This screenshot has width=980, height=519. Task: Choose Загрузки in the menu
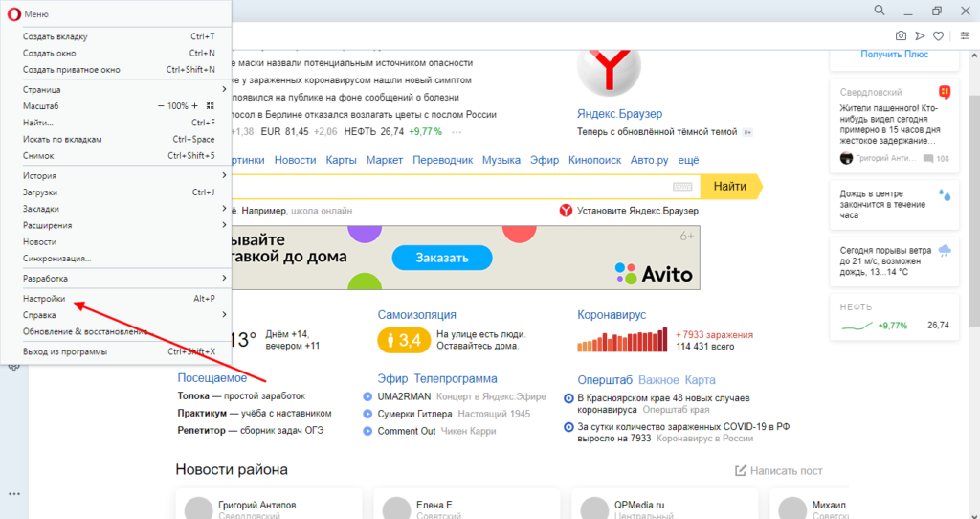coord(116,192)
